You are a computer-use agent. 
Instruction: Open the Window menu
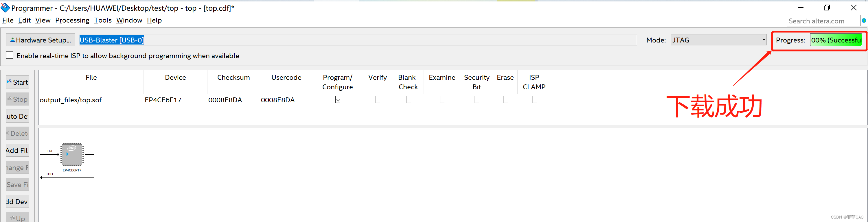129,20
